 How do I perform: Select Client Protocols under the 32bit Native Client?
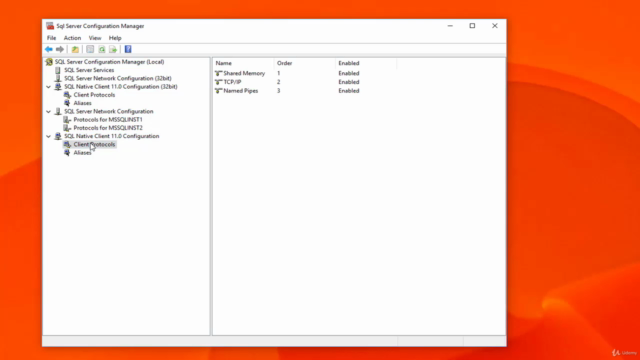(94, 95)
